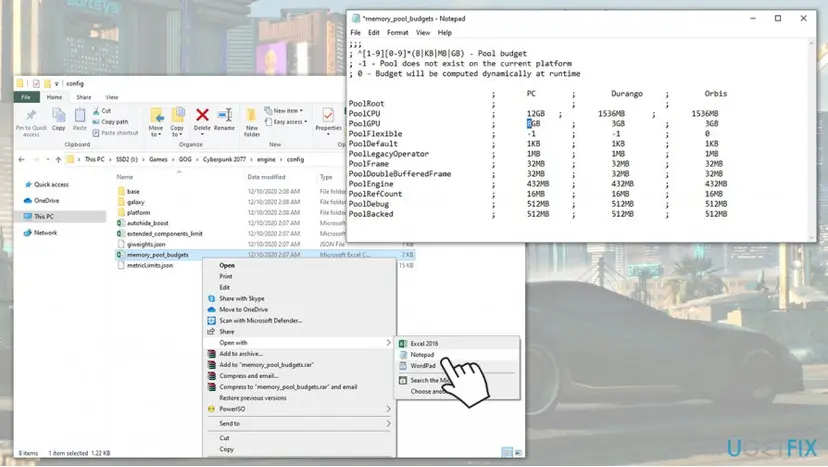This screenshot has width=828, height=467.
Task: Open Copy to dropdown in ribbon
Action: pyautogui.click(x=177, y=132)
